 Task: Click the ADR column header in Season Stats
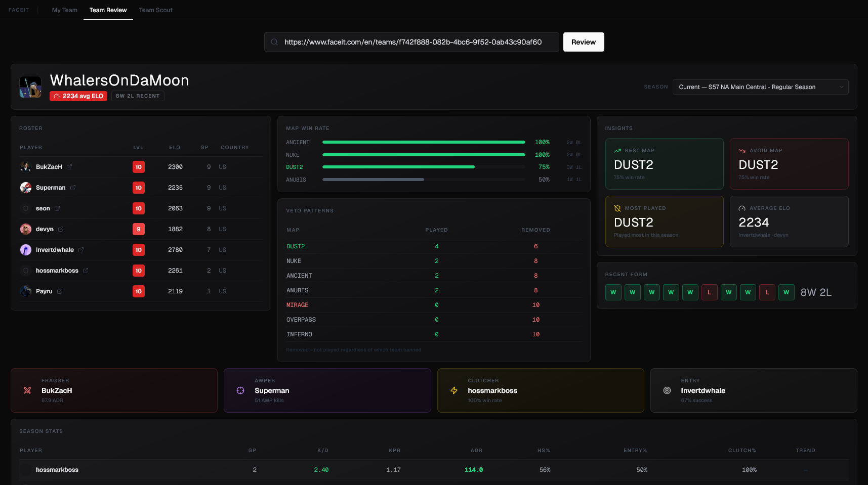click(x=476, y=451)
